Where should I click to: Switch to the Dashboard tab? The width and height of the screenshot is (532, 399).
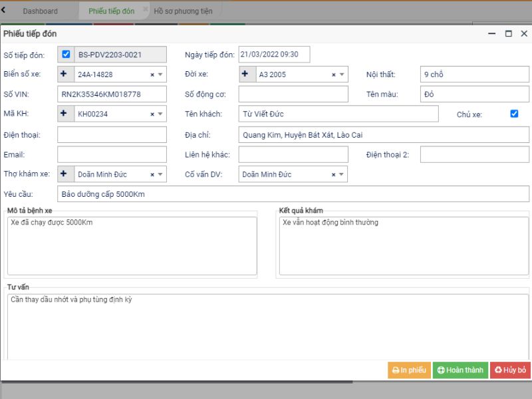point(40,11)
